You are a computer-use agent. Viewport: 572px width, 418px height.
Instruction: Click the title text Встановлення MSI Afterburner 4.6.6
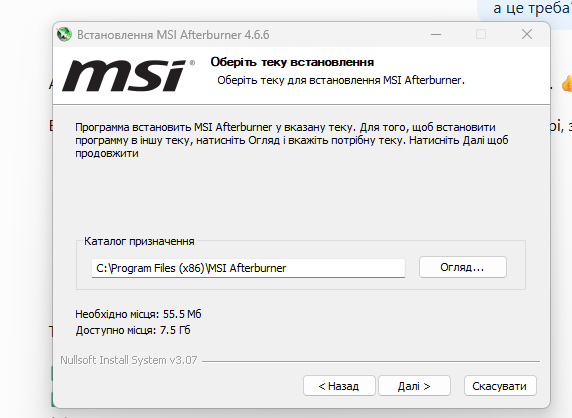(173, 35)
